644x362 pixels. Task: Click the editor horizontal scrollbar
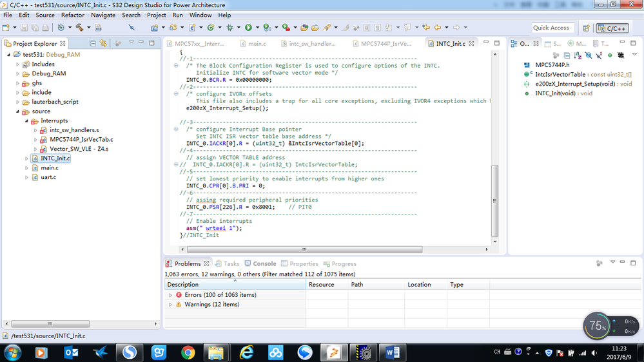click(304, 249)
